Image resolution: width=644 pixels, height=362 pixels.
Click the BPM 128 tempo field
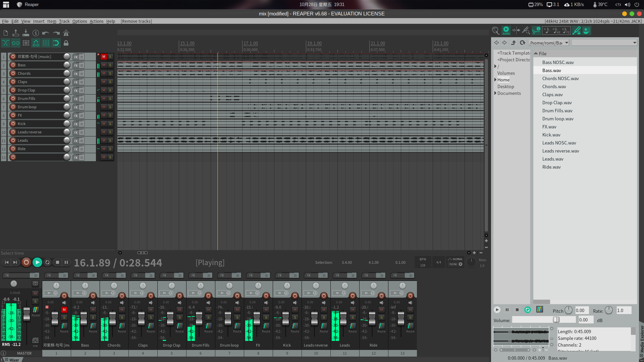[x=423, y=262]
